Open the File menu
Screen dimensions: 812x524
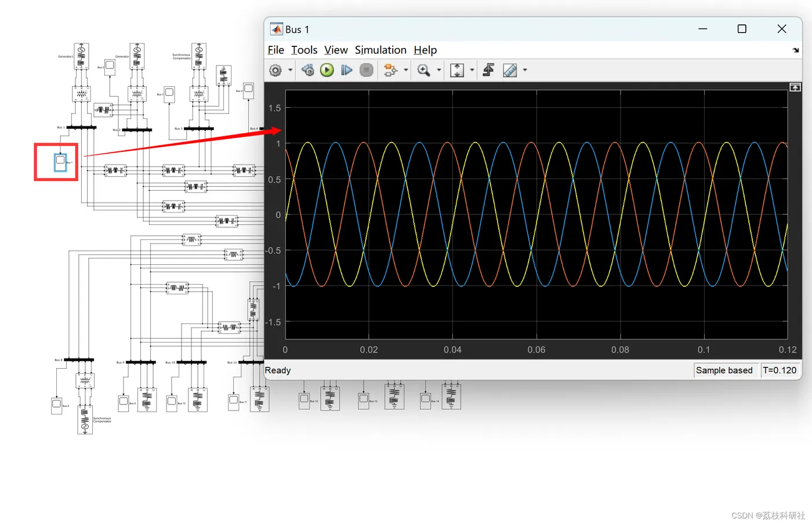click(x=275, y=50)
